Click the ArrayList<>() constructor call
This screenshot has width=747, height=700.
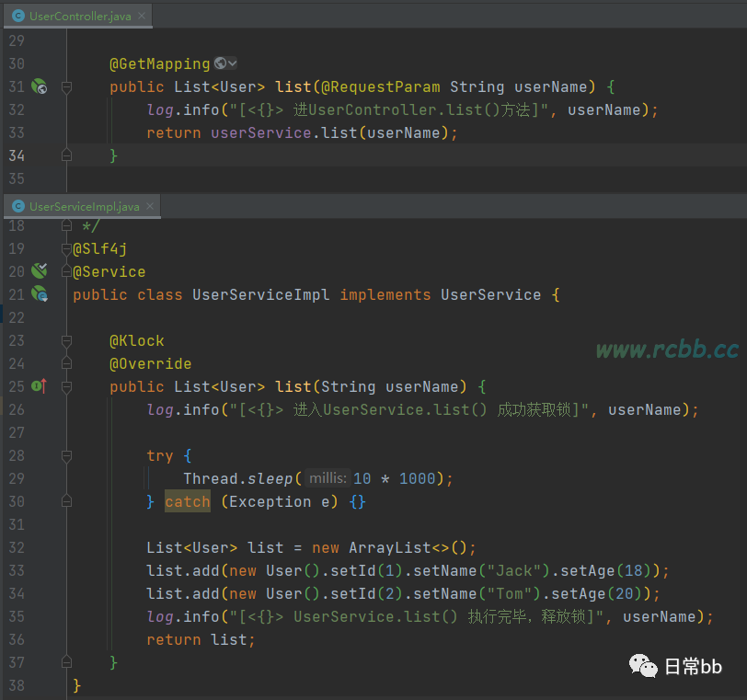click(408, 547)
